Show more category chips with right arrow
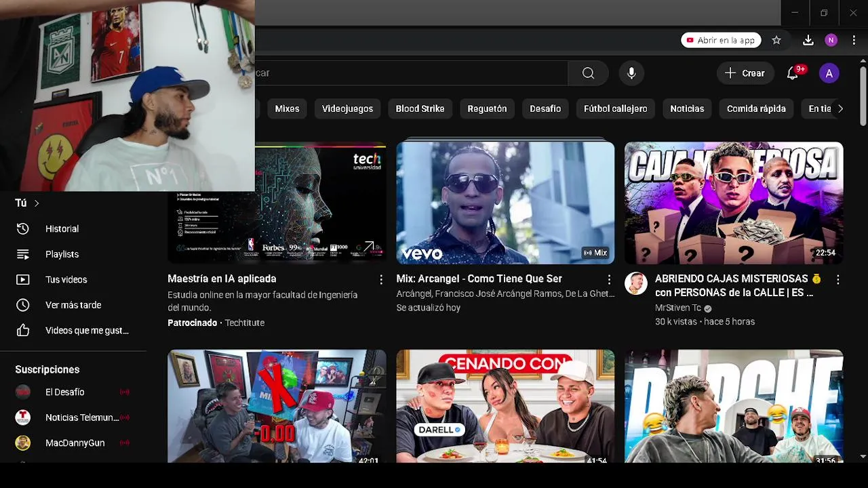This screenshot has height=488, width=868. (840, 108)
